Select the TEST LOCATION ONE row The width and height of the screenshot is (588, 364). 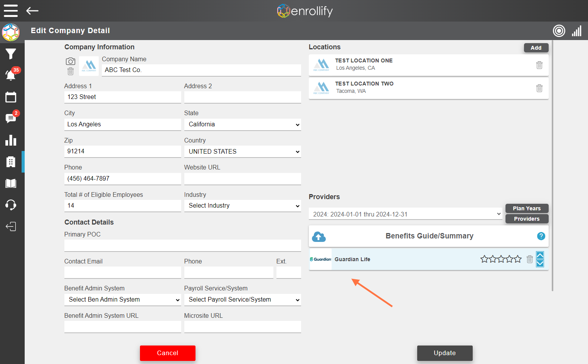pos(428,65)
